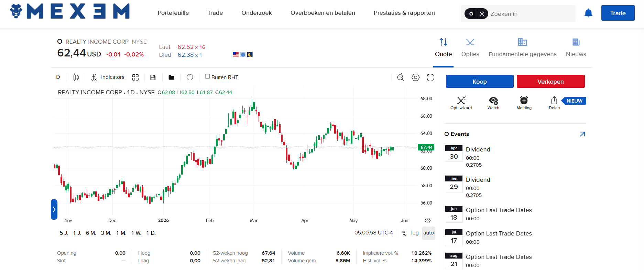Open the Indicators menu
The height and width of the screenshot is (273, 644).
tap(108, 77)
